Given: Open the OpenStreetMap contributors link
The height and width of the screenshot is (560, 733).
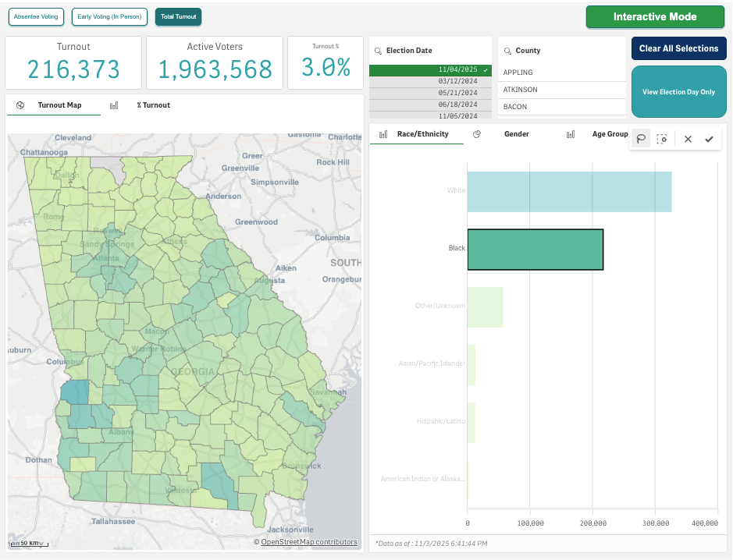Looking at the screenshot, I should tap(308, 542).
